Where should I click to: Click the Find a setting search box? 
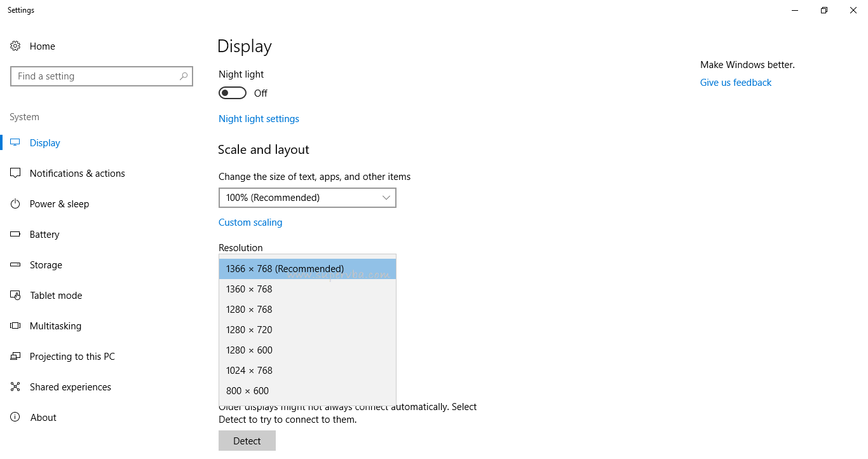(x=95, y=76)
